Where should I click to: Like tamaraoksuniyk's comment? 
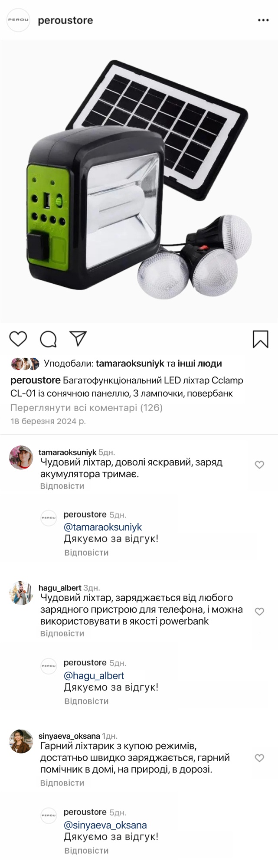pyautogui.click(x=259, y=465)
